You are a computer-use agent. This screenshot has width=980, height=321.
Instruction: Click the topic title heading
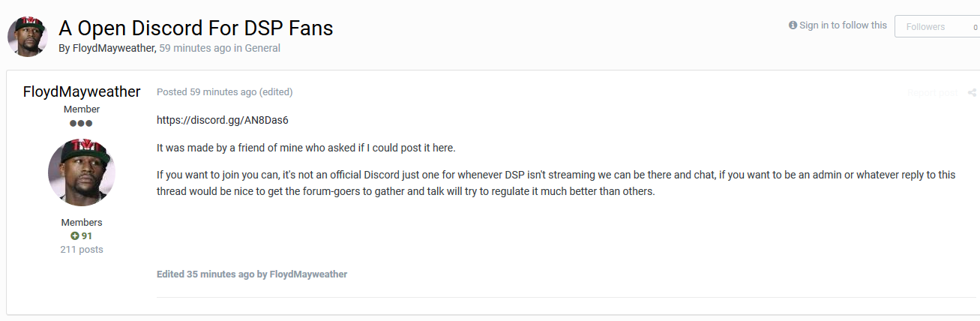(196, 28)
